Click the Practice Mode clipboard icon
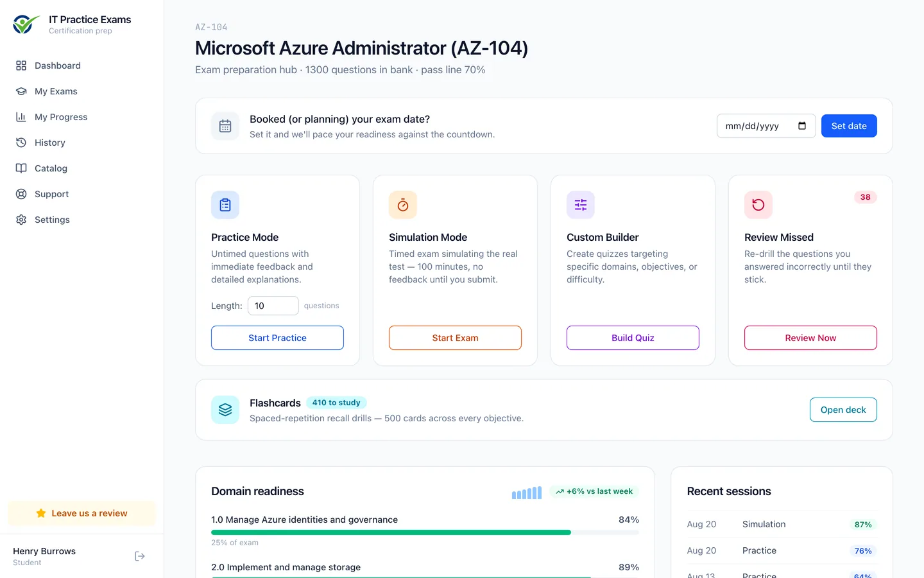 (x=225, y=205)
